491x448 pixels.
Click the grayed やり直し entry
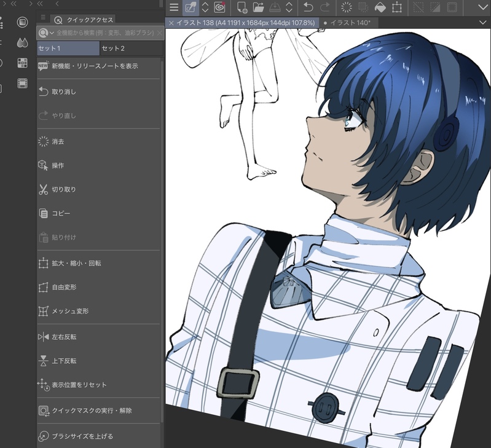coord(98,116)
